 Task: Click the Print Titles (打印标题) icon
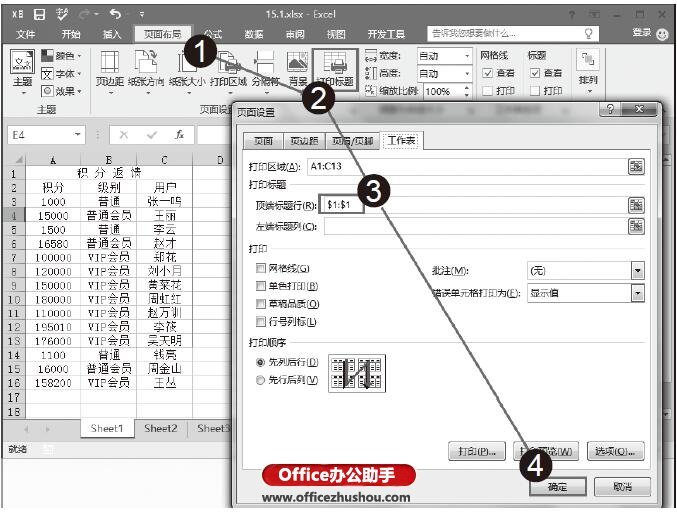coord(335,70)
